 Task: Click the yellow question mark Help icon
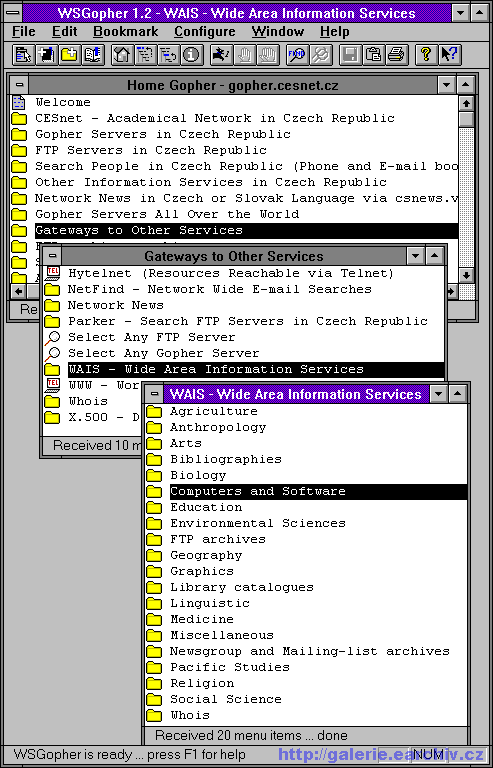pyautogui.click(x=426, y=54)
